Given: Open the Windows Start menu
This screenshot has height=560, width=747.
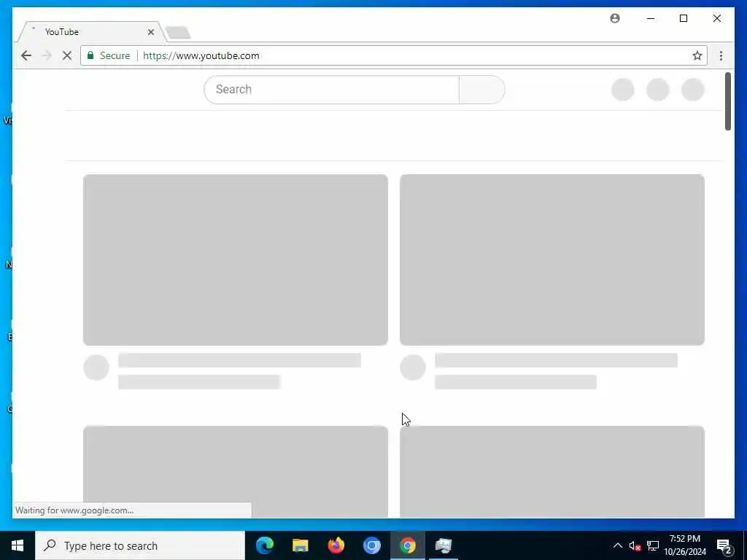Looking at the screenshot, I should pos(18,545).
